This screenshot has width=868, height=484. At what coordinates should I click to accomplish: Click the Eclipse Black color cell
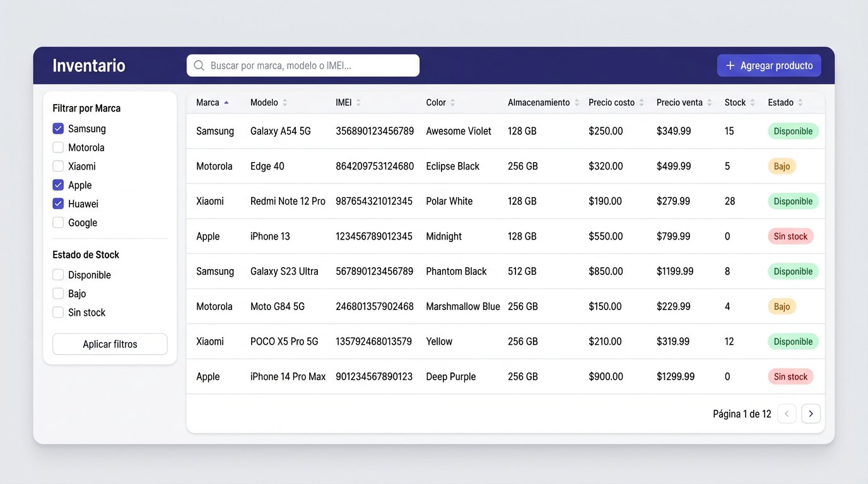coord(453,166)
